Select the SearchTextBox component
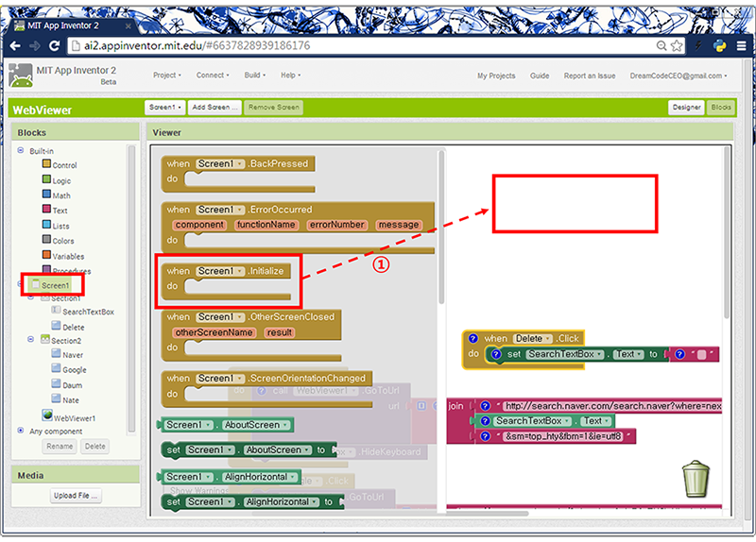The width and height of the screenshot is (756, 542). click(x=83, y=312)
